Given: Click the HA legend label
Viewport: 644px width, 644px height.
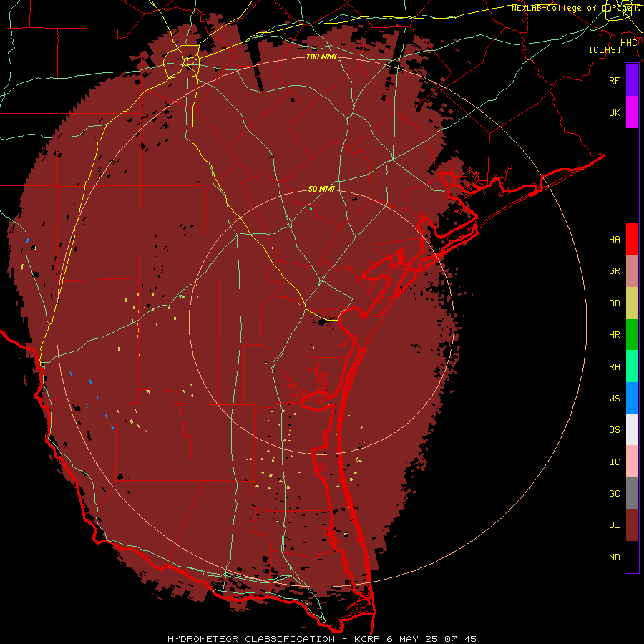Looking at the screenshot, I should [615, 240].
